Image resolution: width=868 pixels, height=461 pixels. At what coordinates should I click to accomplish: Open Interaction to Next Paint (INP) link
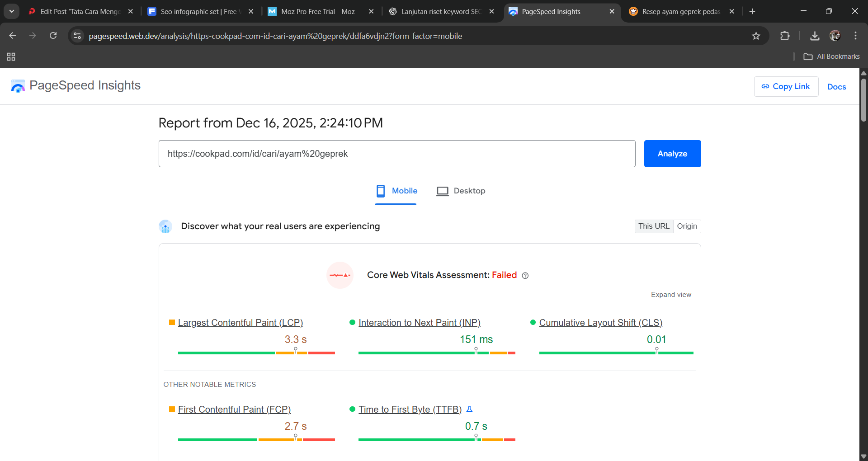420,323
